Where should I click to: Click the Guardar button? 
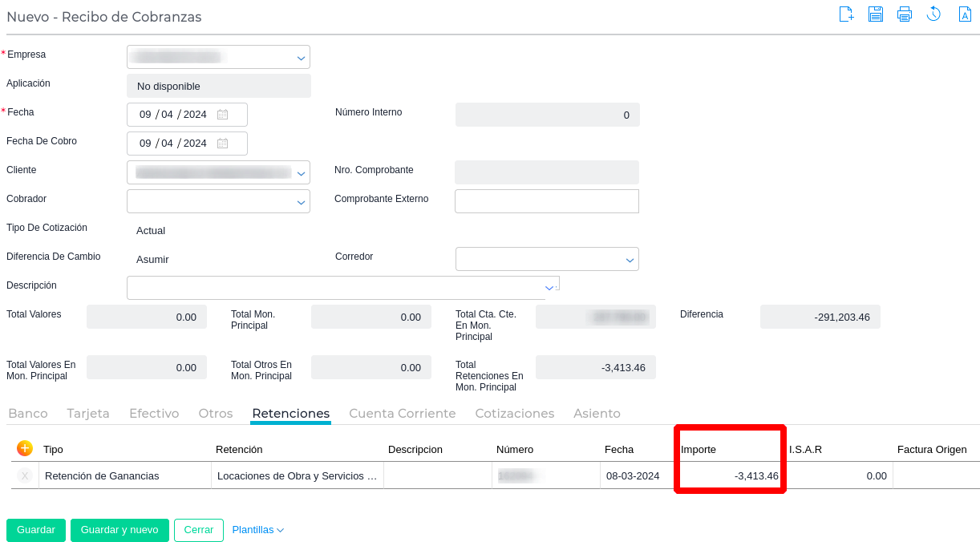36,530
